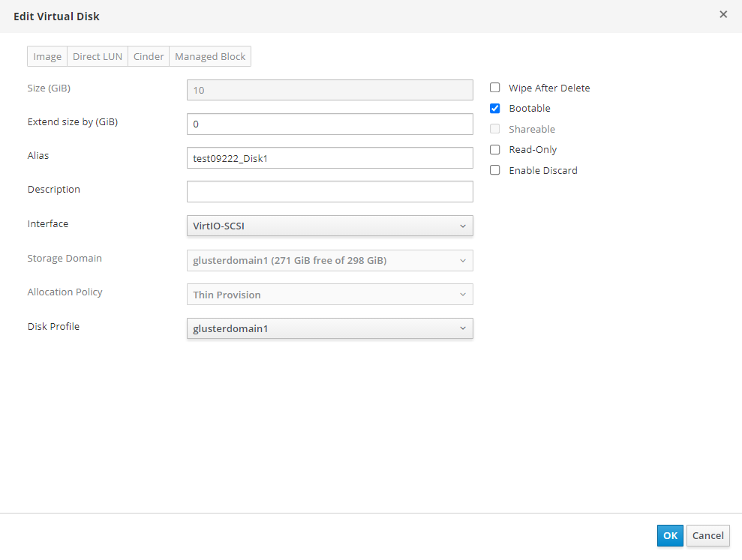742x560 pixels.
Task: Focus the empty Description field
Action: coord(329,191)
